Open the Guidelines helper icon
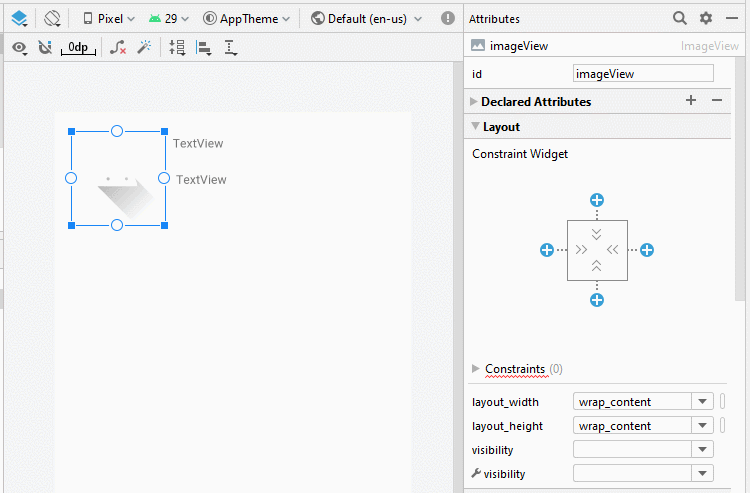750x493 pixels. 231,48
